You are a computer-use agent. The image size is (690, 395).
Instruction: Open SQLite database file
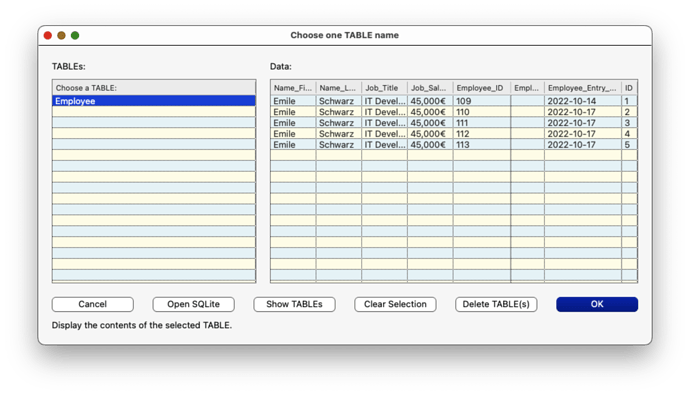pos(193,304)
